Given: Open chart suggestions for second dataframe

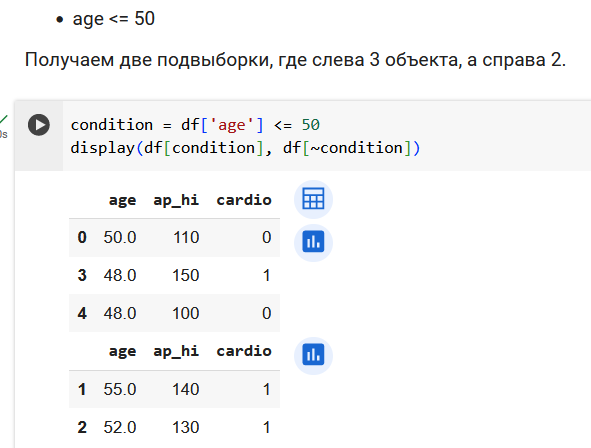Looking at the screenshot, I should (x=313, y=355).
